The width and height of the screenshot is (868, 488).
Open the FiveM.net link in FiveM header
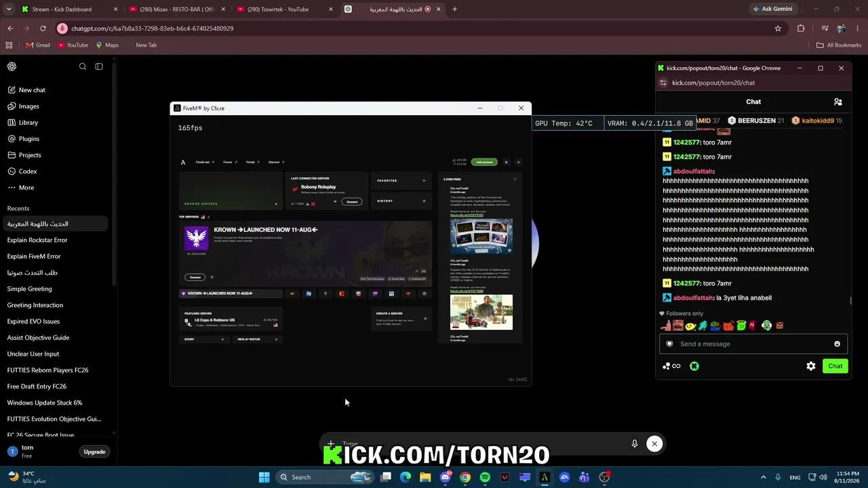(x=203, y=162)
